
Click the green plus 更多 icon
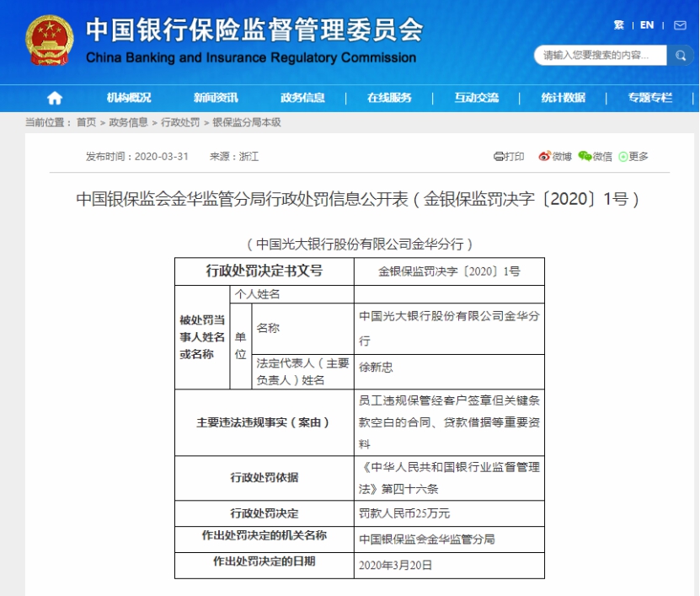(x=623, y=157)
